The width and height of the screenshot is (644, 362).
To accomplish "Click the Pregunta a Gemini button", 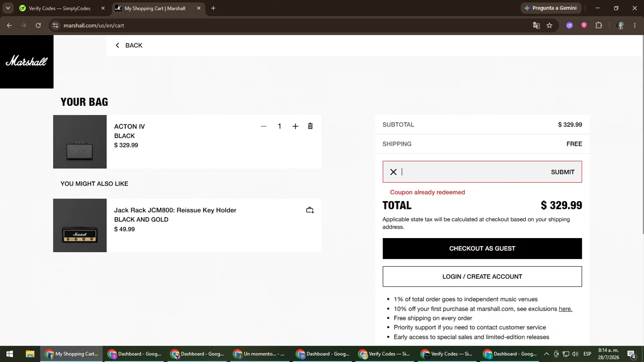I will (551, 8).
